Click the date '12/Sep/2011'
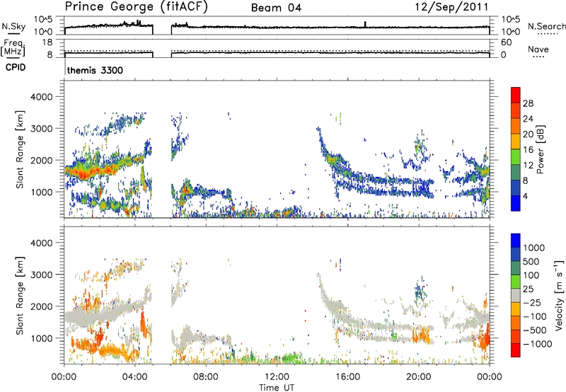This screenshot has width=566, height=392. [451, 7]
